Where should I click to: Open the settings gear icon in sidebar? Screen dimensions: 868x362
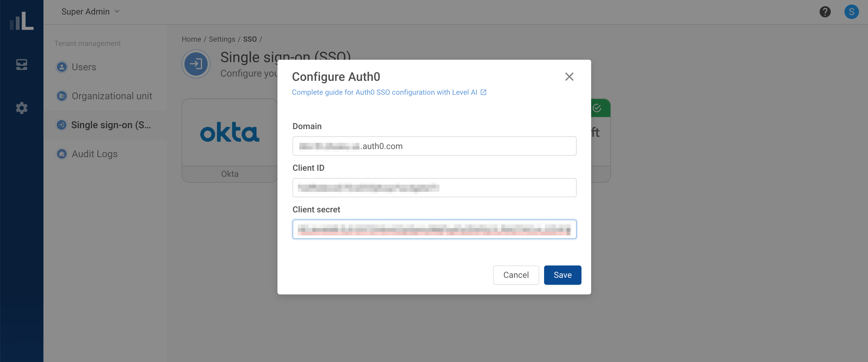pos(22,108)
